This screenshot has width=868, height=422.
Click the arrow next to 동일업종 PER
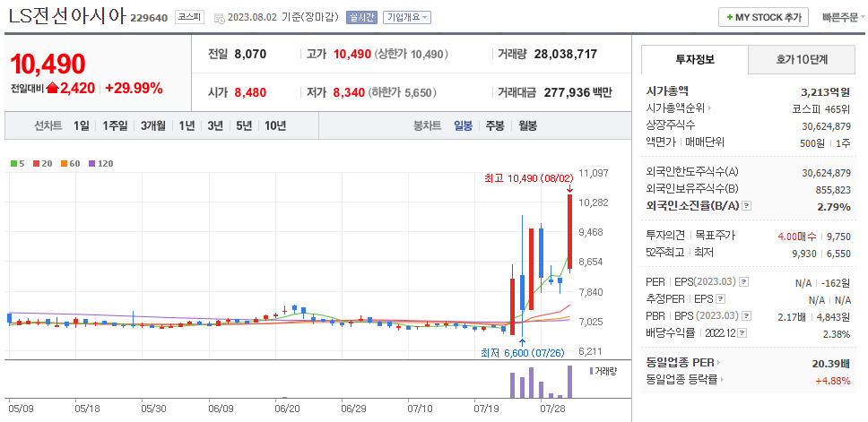(719, 363)
